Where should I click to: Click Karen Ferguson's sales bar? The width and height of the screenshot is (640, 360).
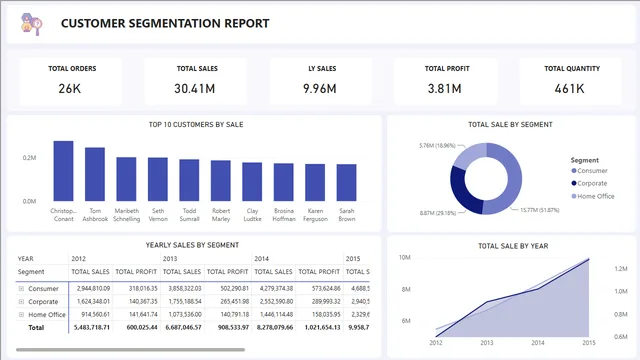pos(315,182)
